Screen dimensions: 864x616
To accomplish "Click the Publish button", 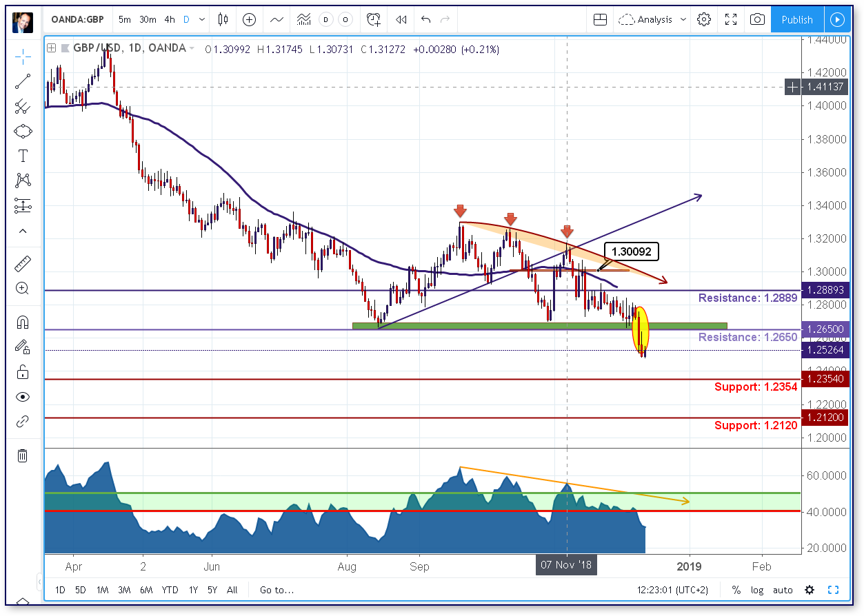I will tap(797, 19).
